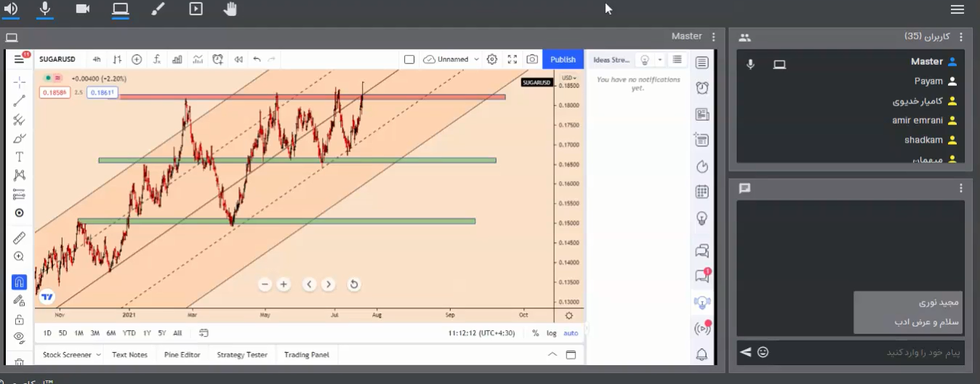The height and width of the screenshot is (384, 980).
Task: Open the Alarm clock alerts panel
Action: (x=702, y=88)
